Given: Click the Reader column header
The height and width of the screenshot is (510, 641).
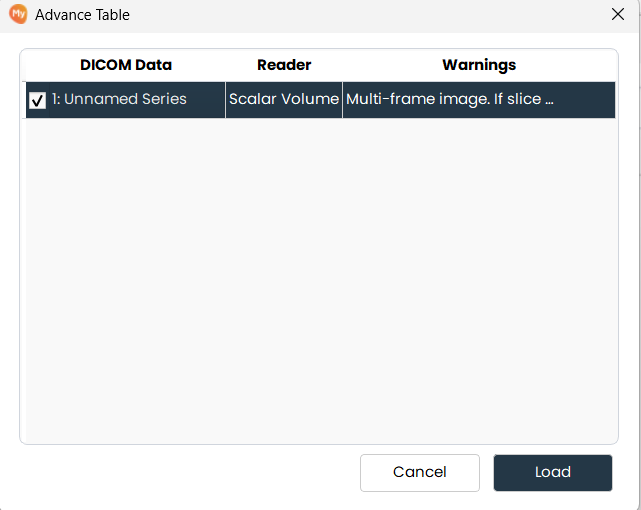Looking at the screenshot, I should pos(284,65).
